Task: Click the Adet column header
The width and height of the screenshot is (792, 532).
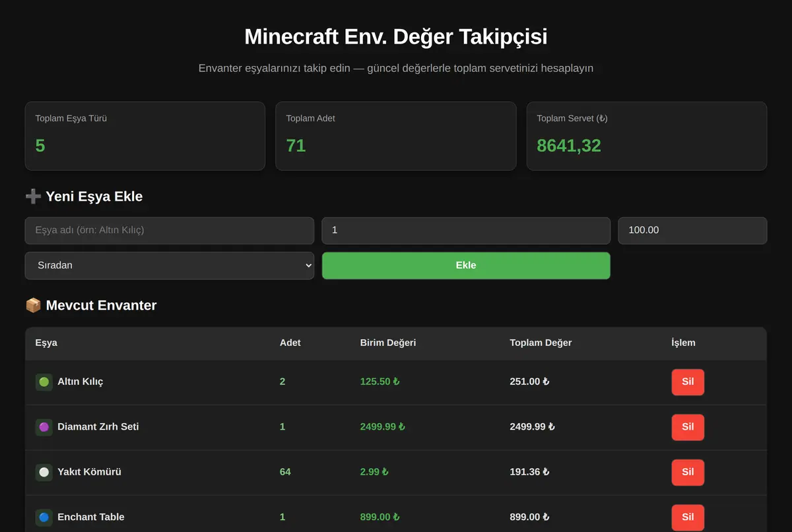Action: tap(290, 343)
